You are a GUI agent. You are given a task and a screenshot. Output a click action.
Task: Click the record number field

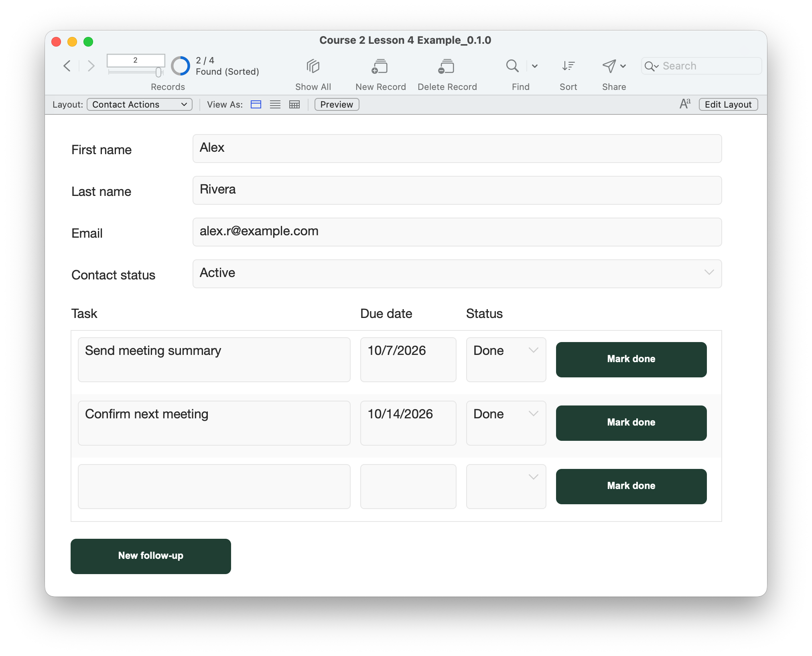click(x=136, y=60)
